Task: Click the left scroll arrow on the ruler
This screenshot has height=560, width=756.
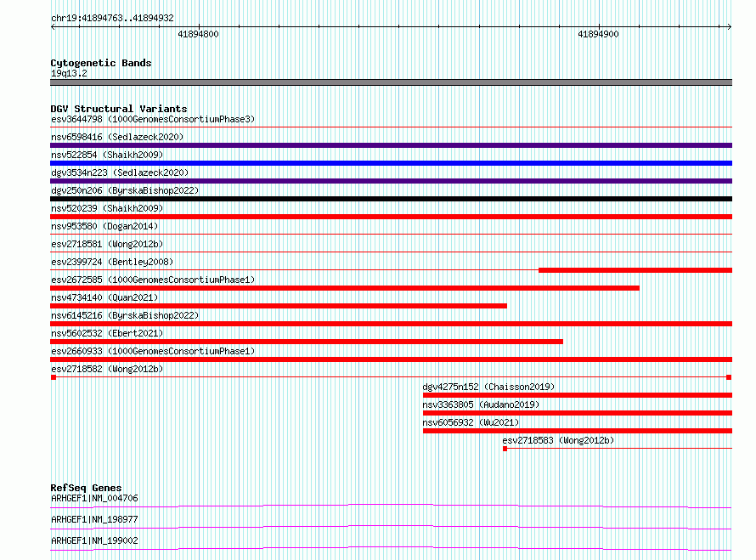Action: click(53, 27)
